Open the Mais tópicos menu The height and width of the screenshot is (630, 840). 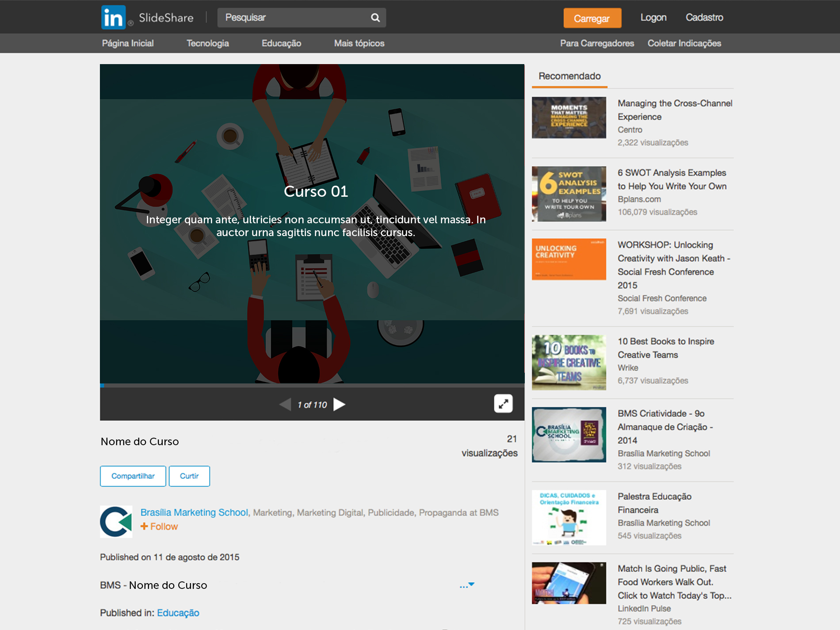359,43
